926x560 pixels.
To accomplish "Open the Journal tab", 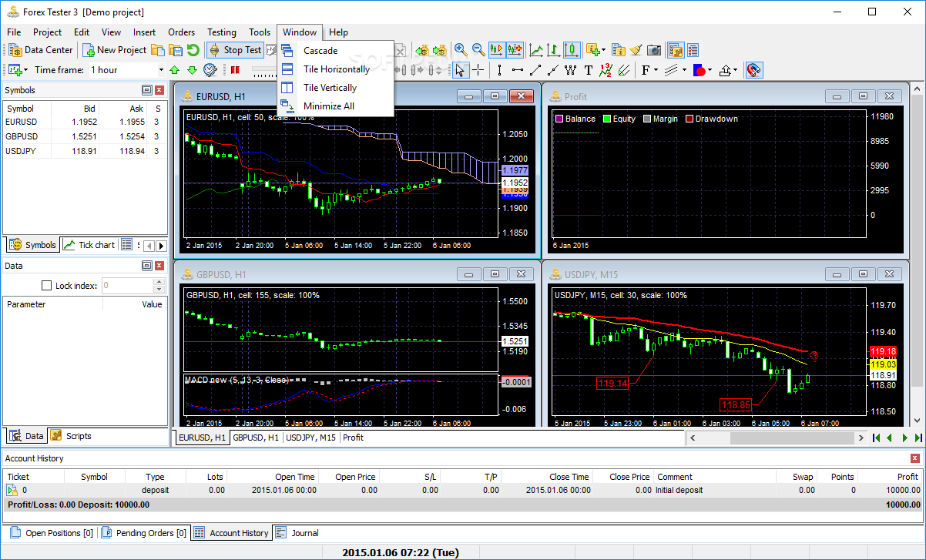I will 297,533.
